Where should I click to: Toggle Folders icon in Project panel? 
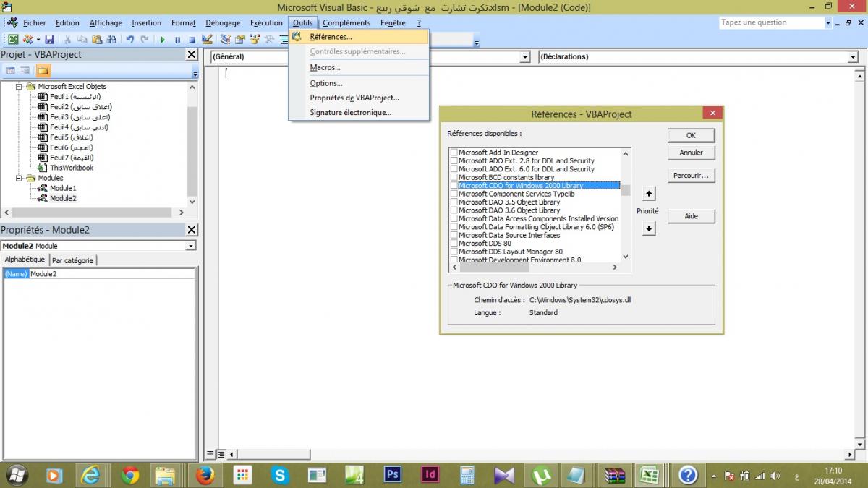click(43, 70)
